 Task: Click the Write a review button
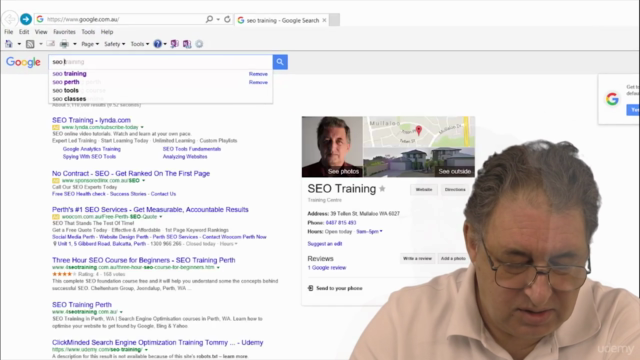pos(417,258)
